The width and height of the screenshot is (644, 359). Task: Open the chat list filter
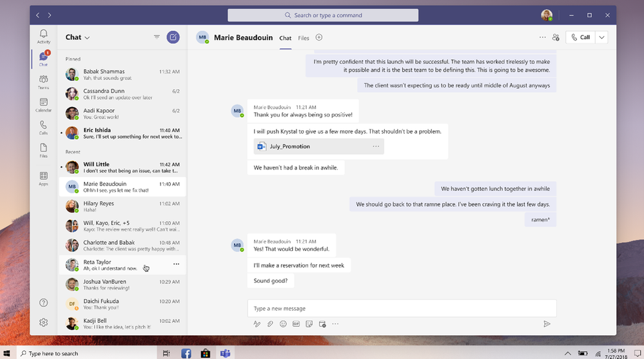tap(157, 37)
